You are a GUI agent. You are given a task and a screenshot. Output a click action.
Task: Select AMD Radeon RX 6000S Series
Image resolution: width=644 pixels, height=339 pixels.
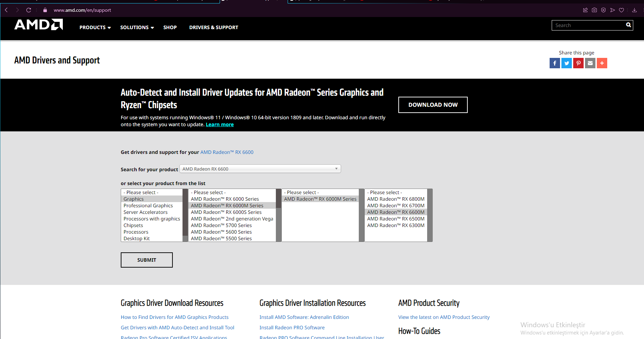[x=232, y=212]
